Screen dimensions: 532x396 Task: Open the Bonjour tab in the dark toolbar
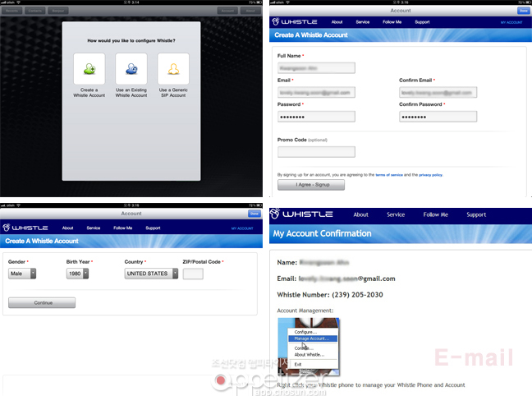(58, 11)
